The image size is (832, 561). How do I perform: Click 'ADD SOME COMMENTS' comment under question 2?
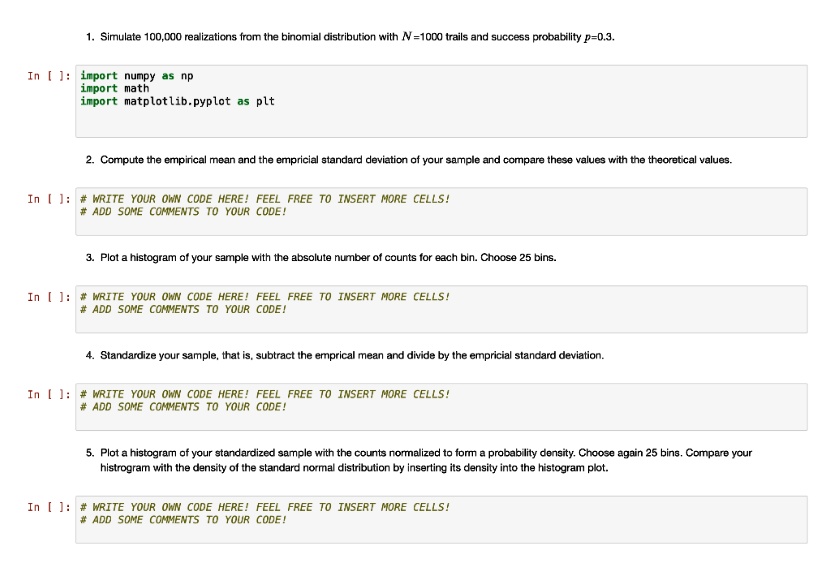184,212
